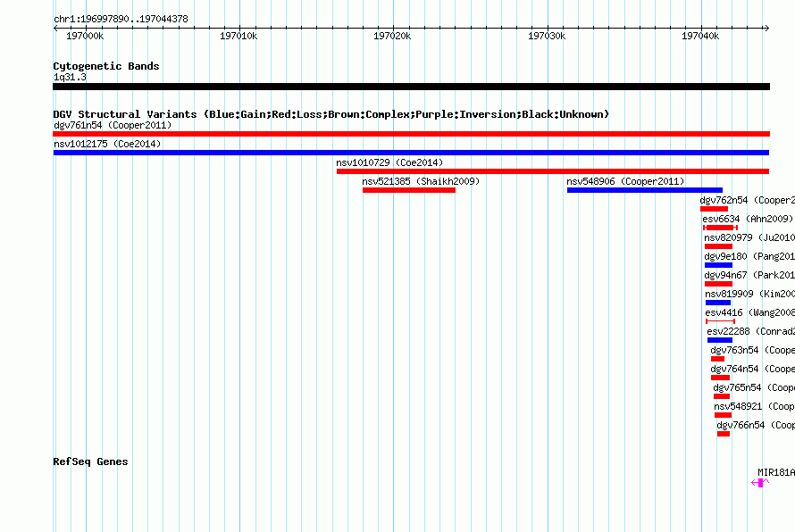Click the red bar under dgv94n67
The image size is (795, 532).
tap(718, 284)
